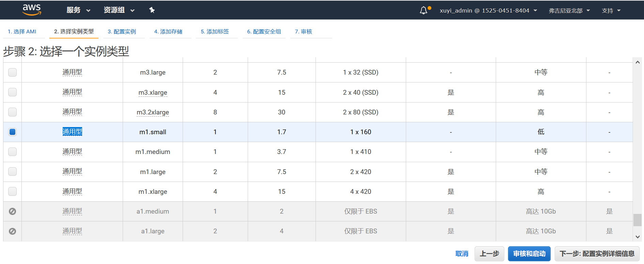This screenshot has height=264, width=644.
Task: Select the m3.large instance checkbox
Action: click(13, 72)
